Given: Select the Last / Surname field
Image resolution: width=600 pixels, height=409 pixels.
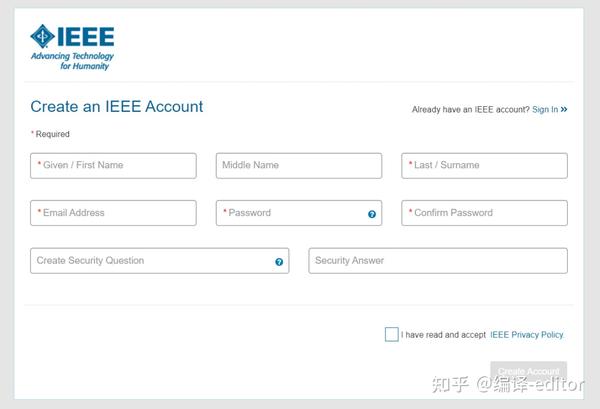Looking at the screenshot, I should coord(484,166).
